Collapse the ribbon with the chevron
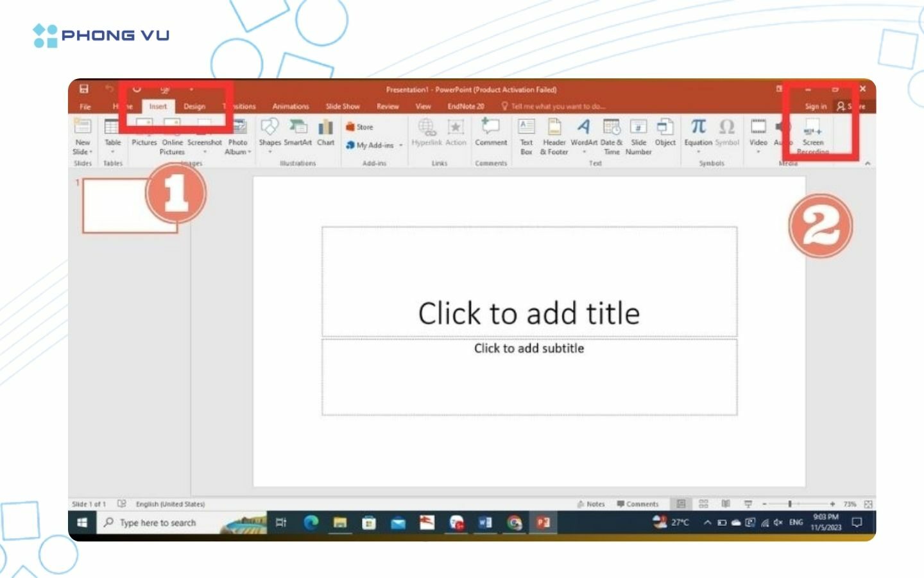 [868, 164]
